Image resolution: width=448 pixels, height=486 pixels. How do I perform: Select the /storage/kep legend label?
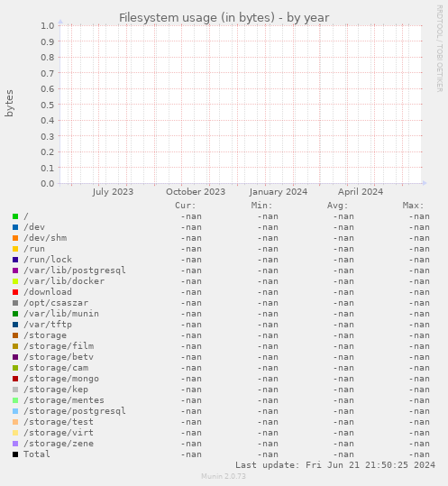coord(56,390)
